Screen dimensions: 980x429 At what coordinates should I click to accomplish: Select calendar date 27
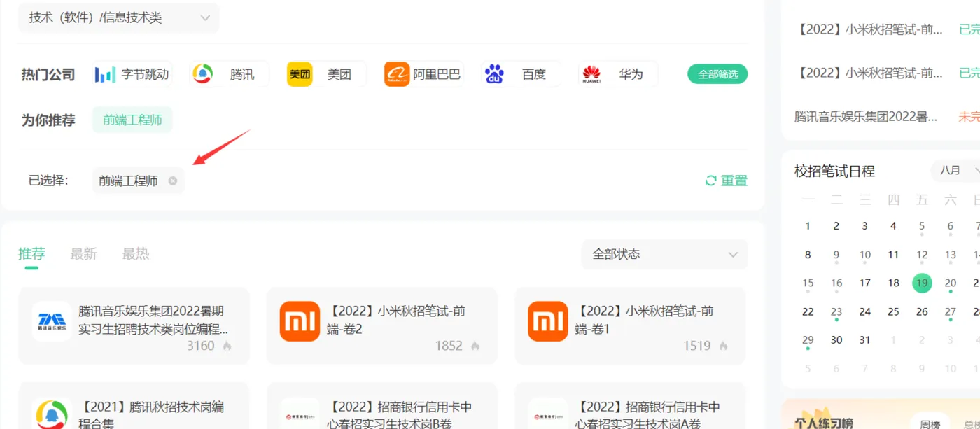(x=951, y=312)
